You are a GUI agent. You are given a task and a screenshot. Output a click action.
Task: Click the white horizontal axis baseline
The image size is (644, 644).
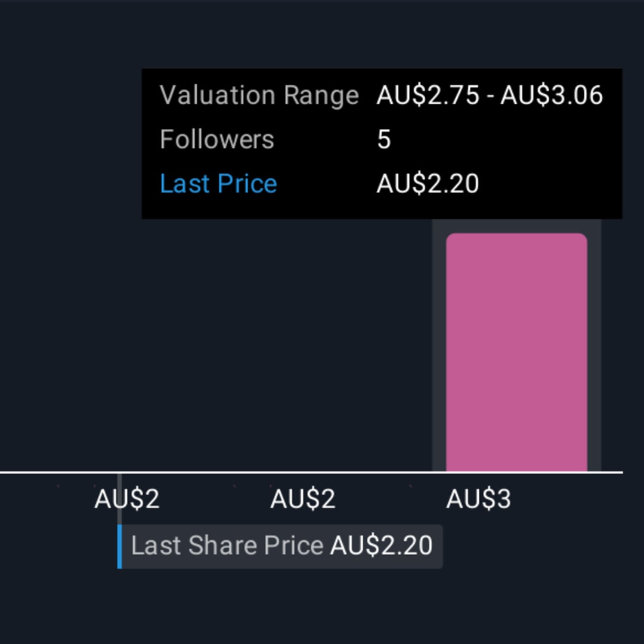click(311, 472)
